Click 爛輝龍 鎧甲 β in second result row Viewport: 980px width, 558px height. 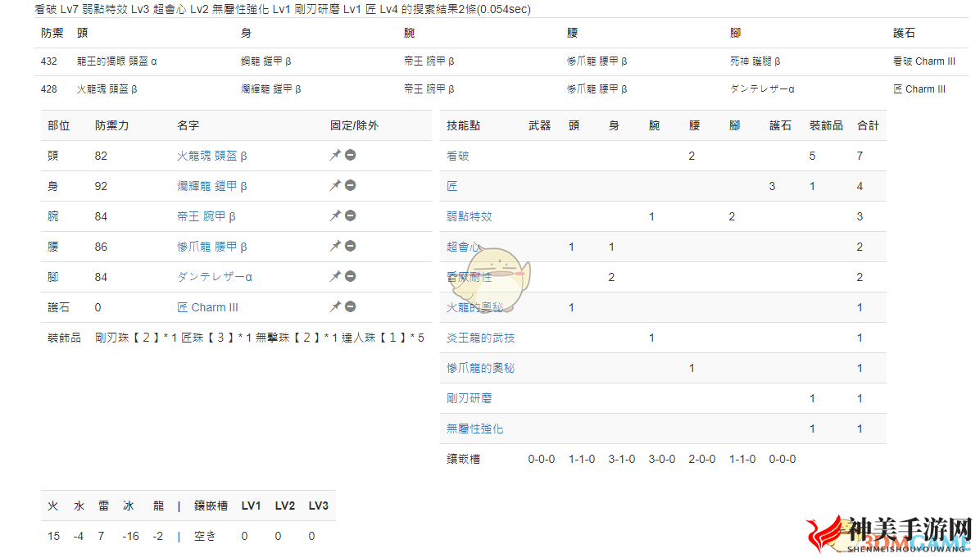coord(271,89)
